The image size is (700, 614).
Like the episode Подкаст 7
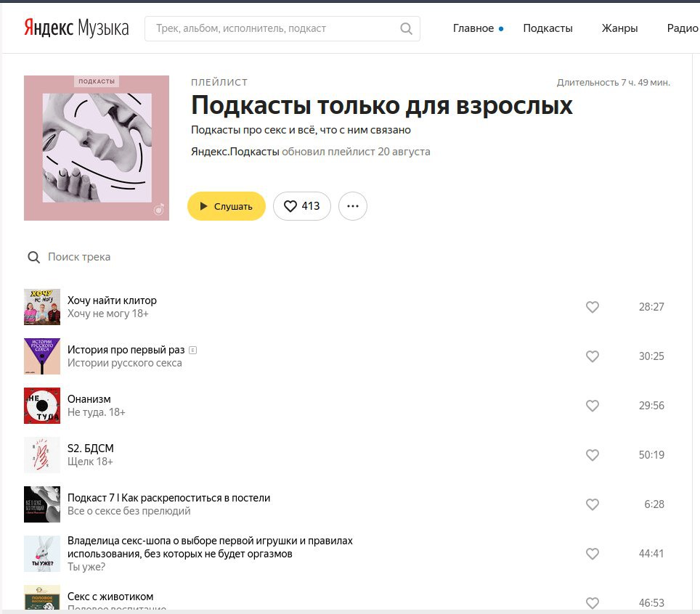(593, 504)
